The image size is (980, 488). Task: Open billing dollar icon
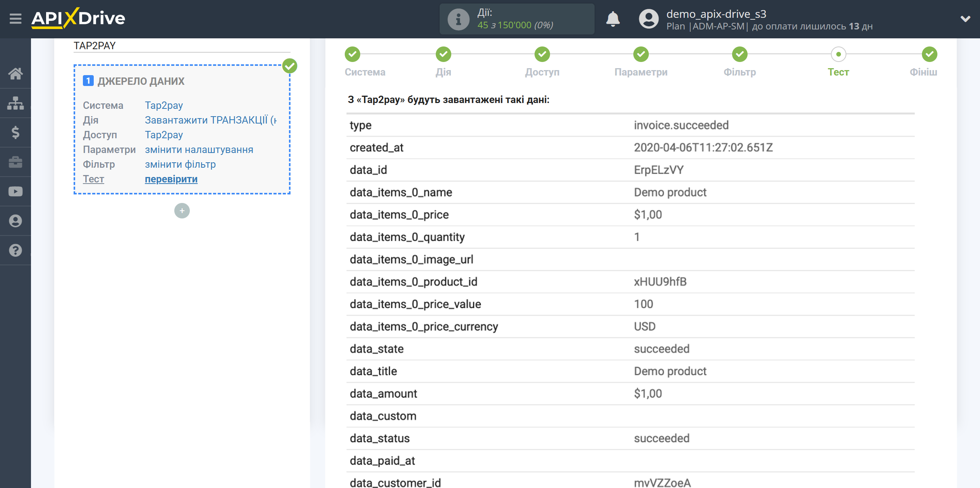(15, 132)
